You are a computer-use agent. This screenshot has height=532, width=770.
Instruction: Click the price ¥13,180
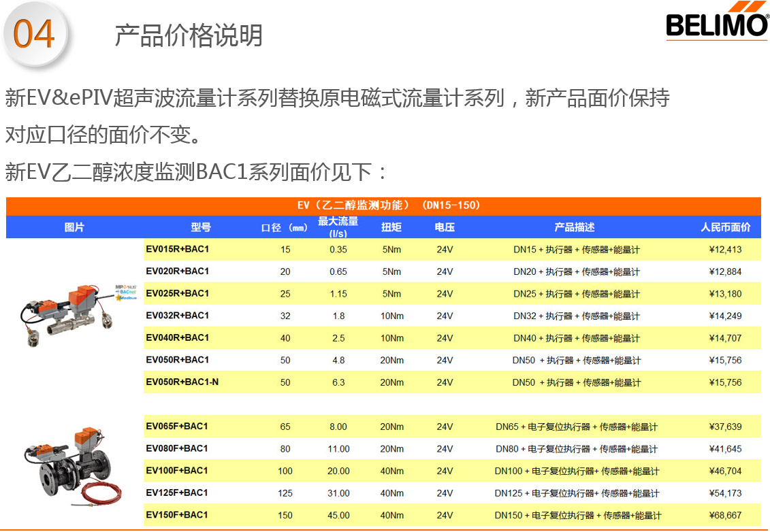725,293
